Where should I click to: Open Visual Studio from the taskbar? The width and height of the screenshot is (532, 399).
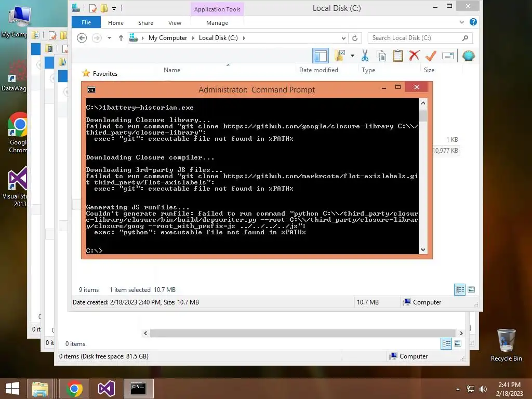(106, 389)
